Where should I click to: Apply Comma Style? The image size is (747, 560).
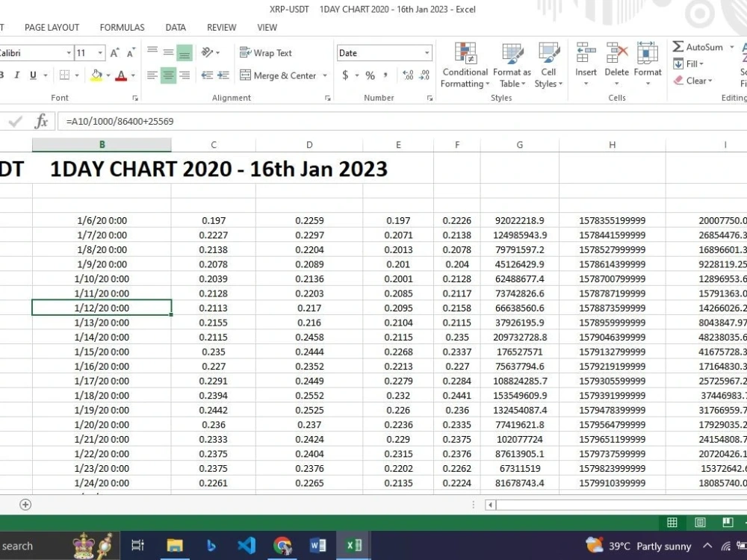coord(385,75)
